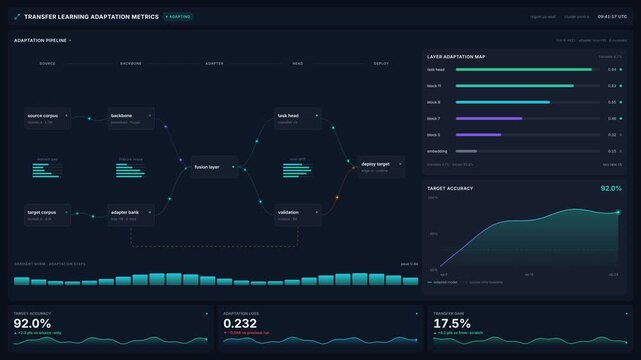Click the Adaptation Loss sparkline
This screenshot has width=641, height=360.
(x=320, y=340)
